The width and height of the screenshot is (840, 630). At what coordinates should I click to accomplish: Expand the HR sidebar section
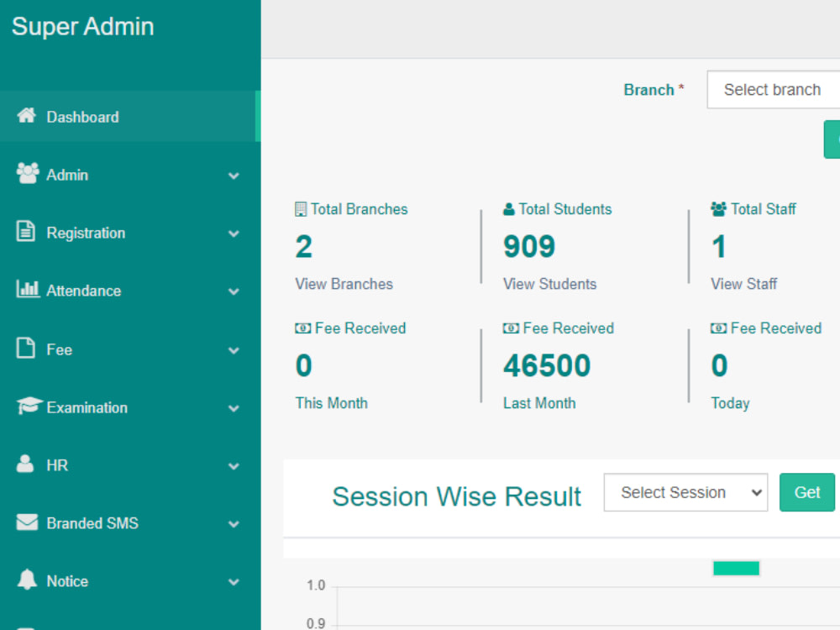point(234,465)
